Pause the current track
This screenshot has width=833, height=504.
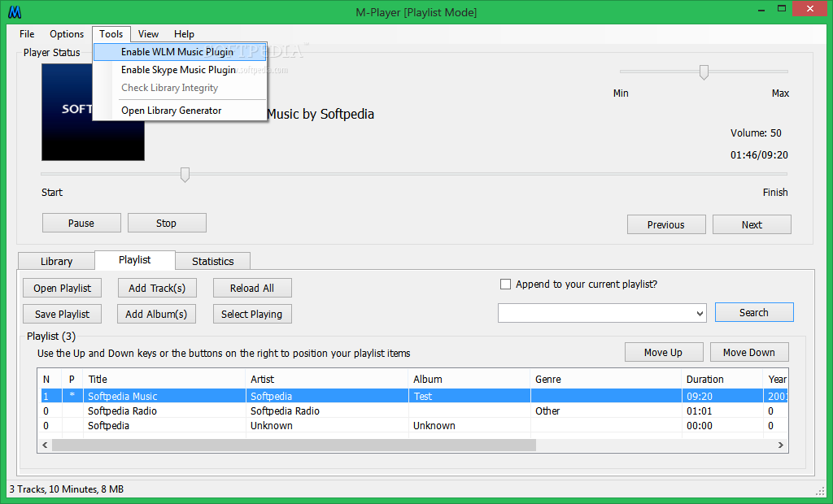[x=81, y=223]
